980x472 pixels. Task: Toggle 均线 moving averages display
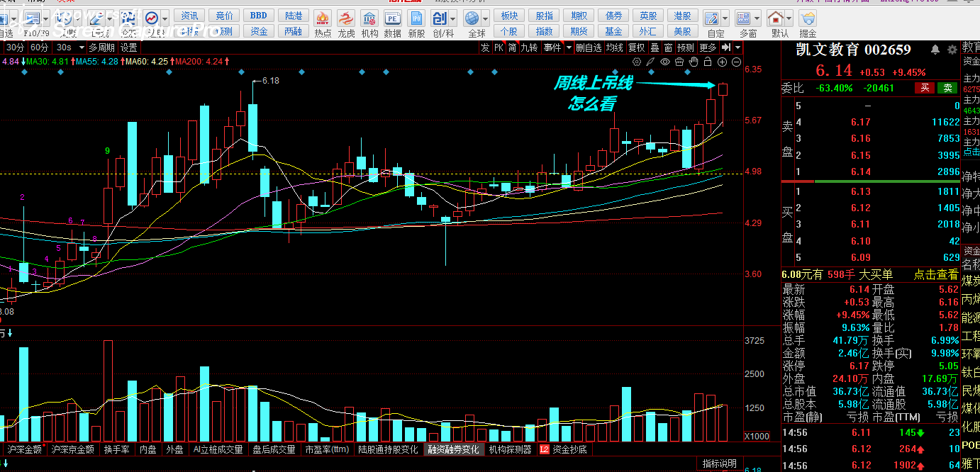coord(615,47)
